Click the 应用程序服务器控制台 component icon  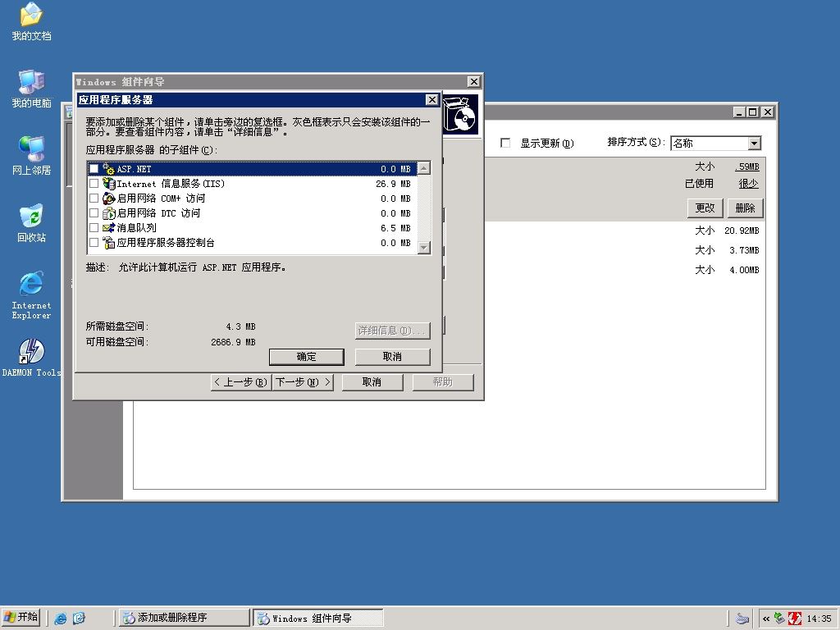(x=109, y=243)
